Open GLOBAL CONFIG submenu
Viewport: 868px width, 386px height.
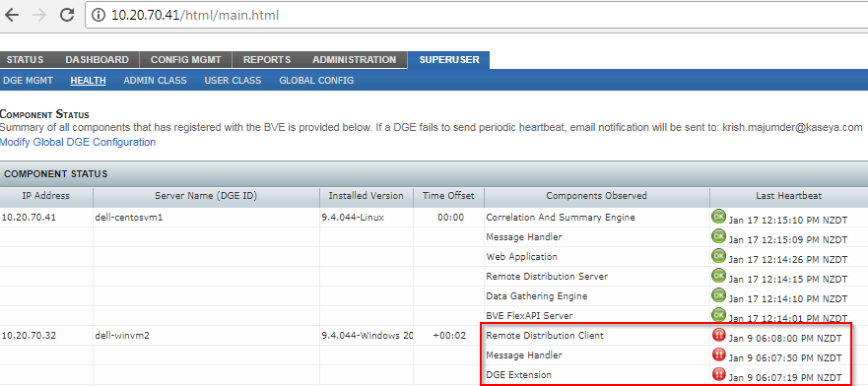coord(316,80)
